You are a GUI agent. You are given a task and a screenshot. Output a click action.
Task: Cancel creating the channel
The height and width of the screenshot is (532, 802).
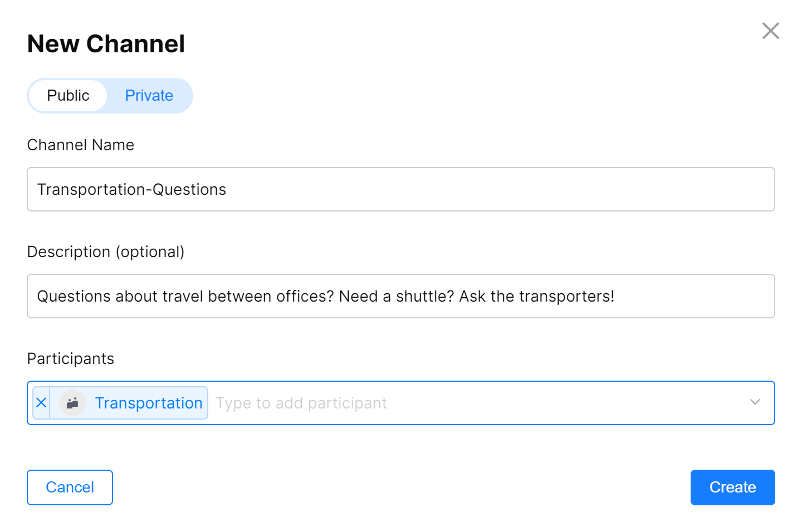pyautogui.click(x=70, y=487)
